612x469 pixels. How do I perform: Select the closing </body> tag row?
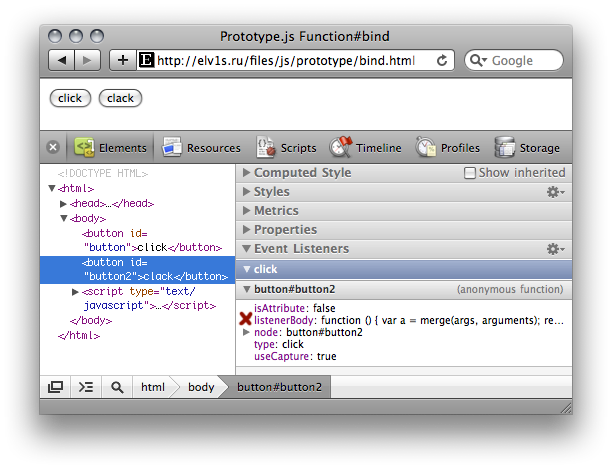click(x=91, y=321)
